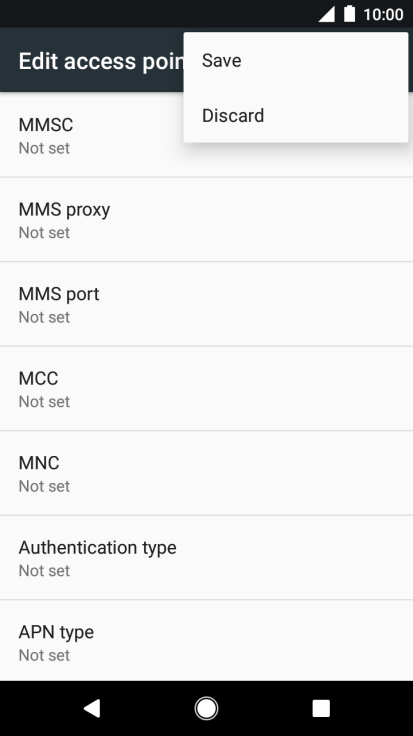Tap the battery icon in status bar
The image size is (413, 736).
coord(349,14)
